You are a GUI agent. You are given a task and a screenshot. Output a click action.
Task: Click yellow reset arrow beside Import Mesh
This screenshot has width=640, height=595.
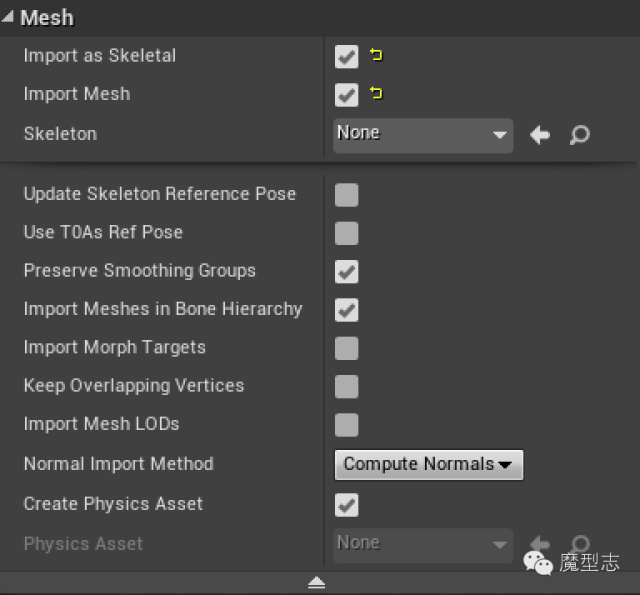(x=377, y=94)
